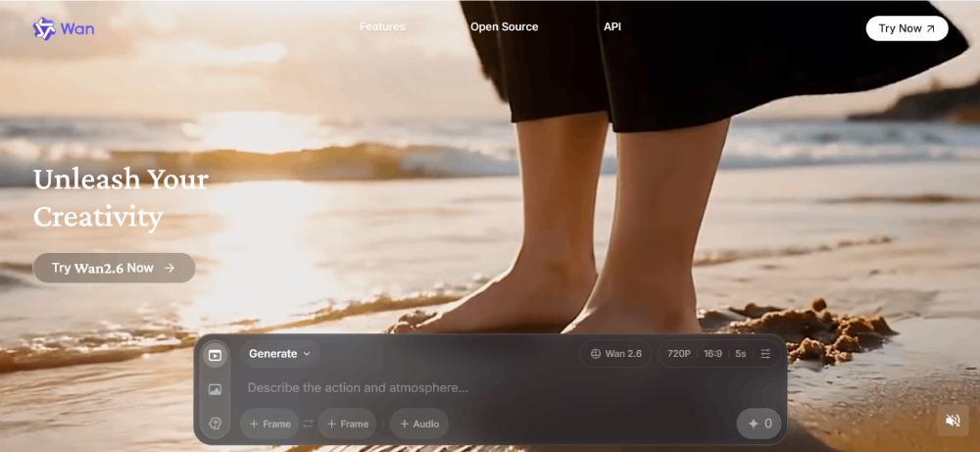Go to the Open Source nav item
980x452 pixels.
(504, 27)
